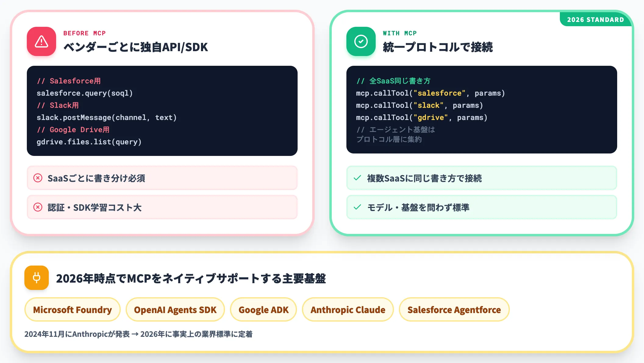Click the プロトコル層に集約 comment line
The height and width of the screenshot is (363, 644).
click(x=389, y=139)
